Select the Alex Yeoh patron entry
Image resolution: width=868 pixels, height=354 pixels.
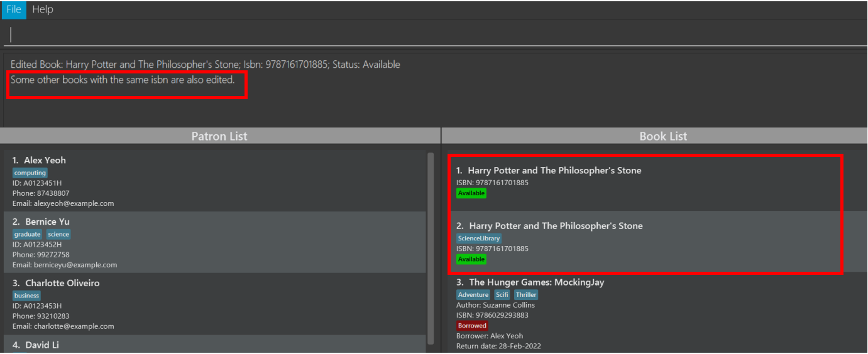pyautogui.click(x=215, y=181)
